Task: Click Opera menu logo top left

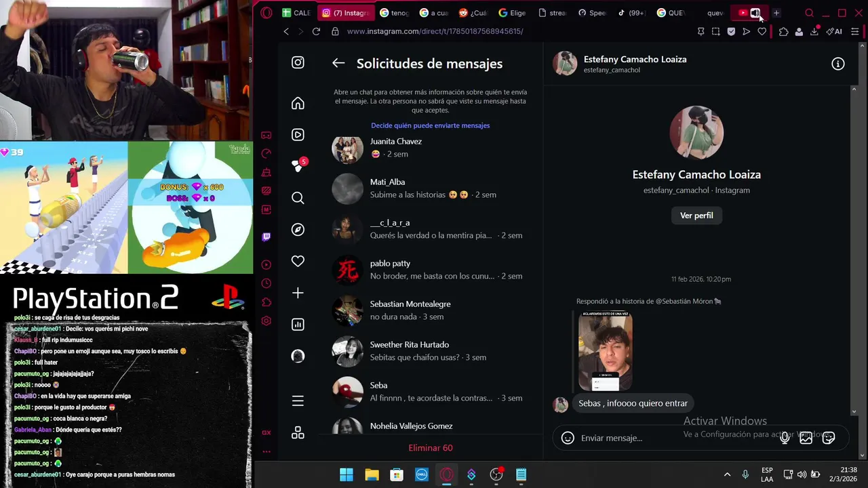Action: (x=267, y=13)
